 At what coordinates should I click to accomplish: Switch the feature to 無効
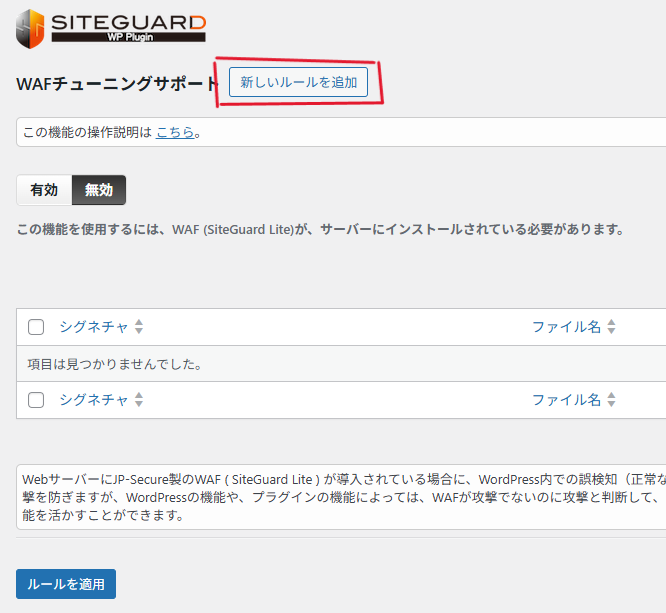click(99, 190)
